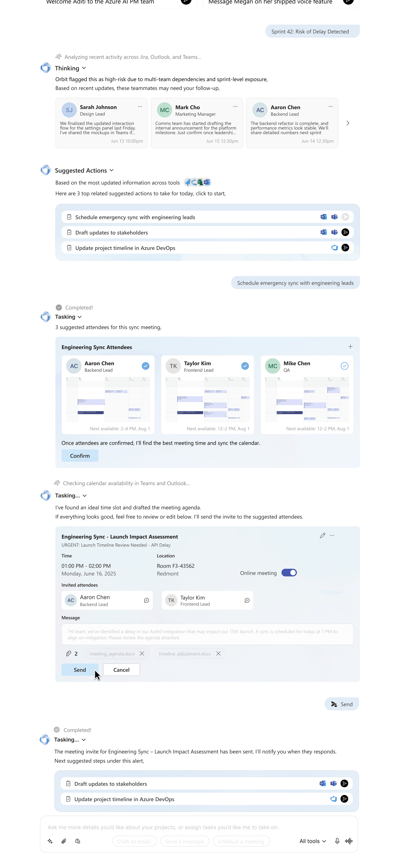The image size is (398, 868).
Task: Click plus icon to add sync attendee
Action: coord(350,347)
